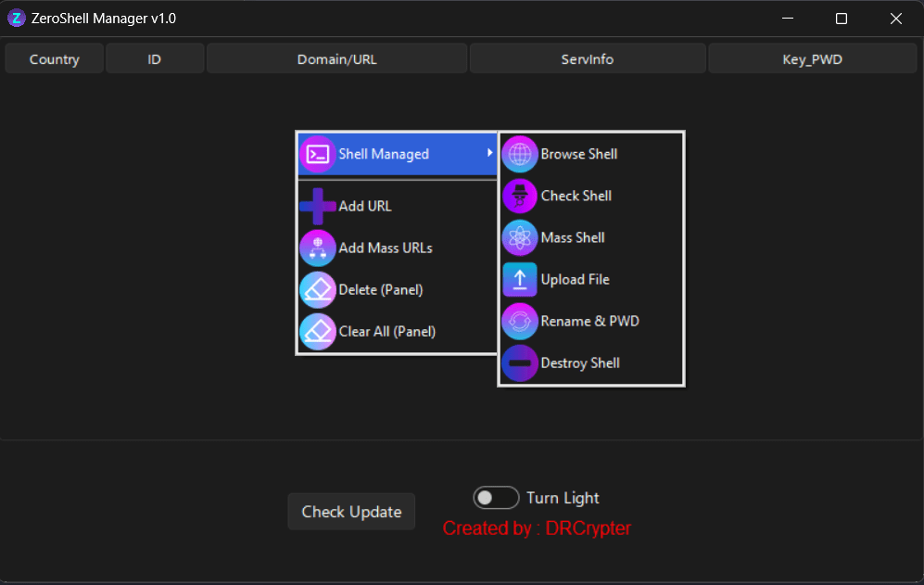This screenshot has height=585, width=924.
Task: Click the Shell Managed terminal icon
Action: [x=318, y=154]
